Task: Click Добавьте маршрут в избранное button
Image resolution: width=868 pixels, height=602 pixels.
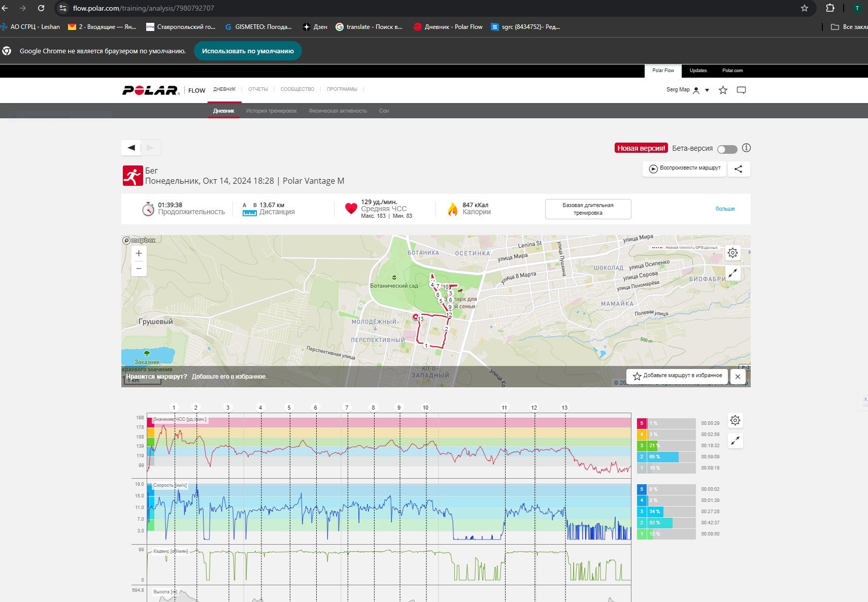Action: click(x=677, y=376)
